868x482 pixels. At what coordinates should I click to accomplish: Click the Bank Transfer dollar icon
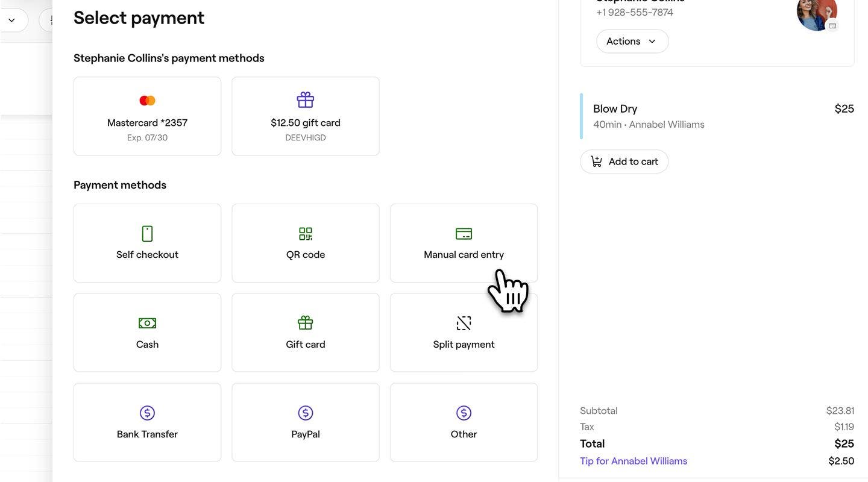click(147, 413)
